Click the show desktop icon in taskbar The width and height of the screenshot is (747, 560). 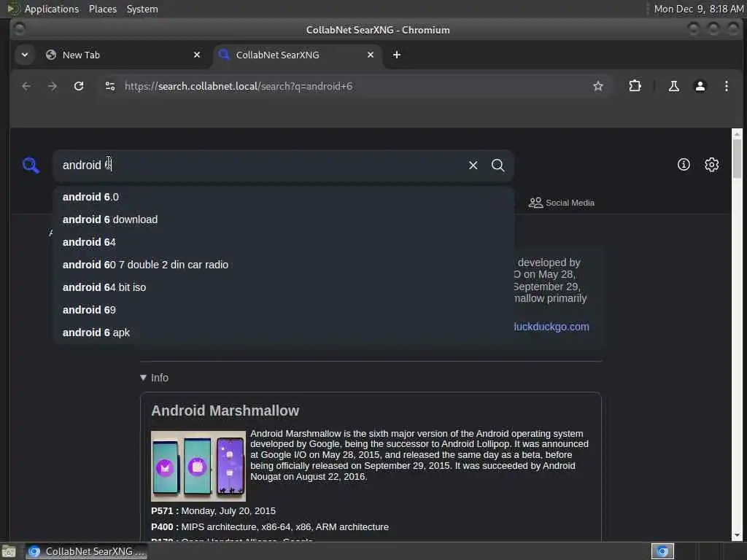tap(9, 551)
